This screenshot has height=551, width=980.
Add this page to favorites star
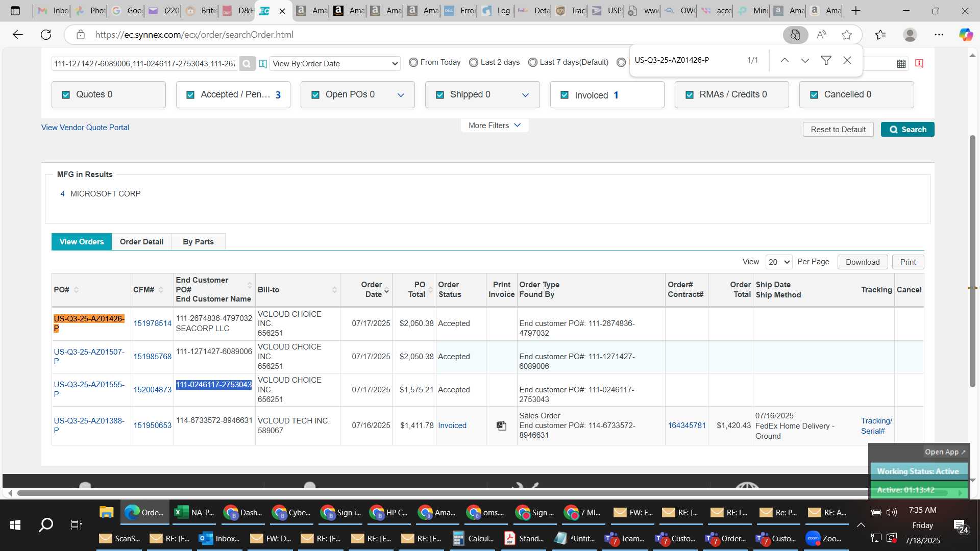[x=847, y=35]
